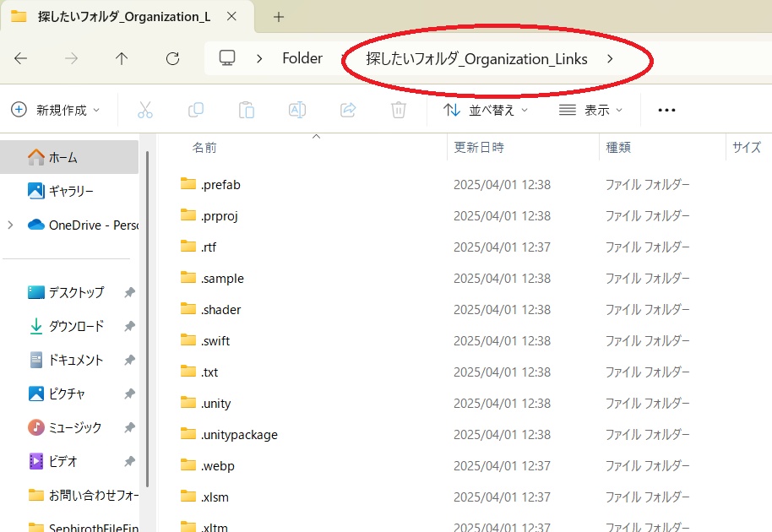Click the Paste icon
772x532 pixels.
tap(246, 110)
